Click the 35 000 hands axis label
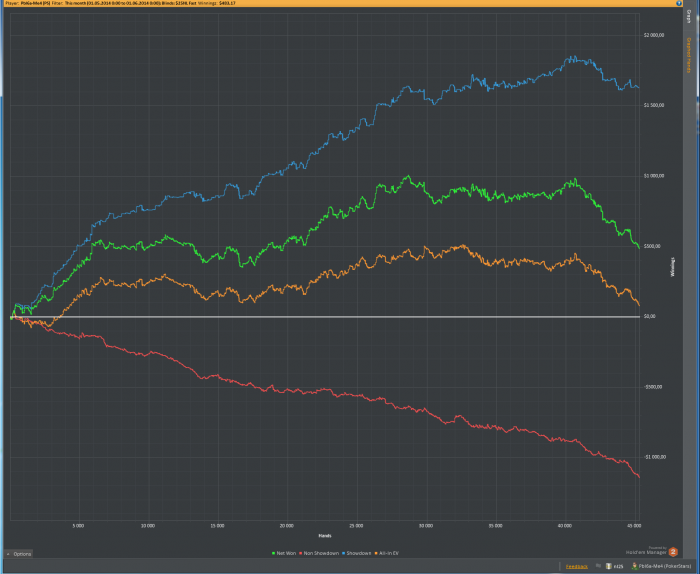 [x=495, y=526]
